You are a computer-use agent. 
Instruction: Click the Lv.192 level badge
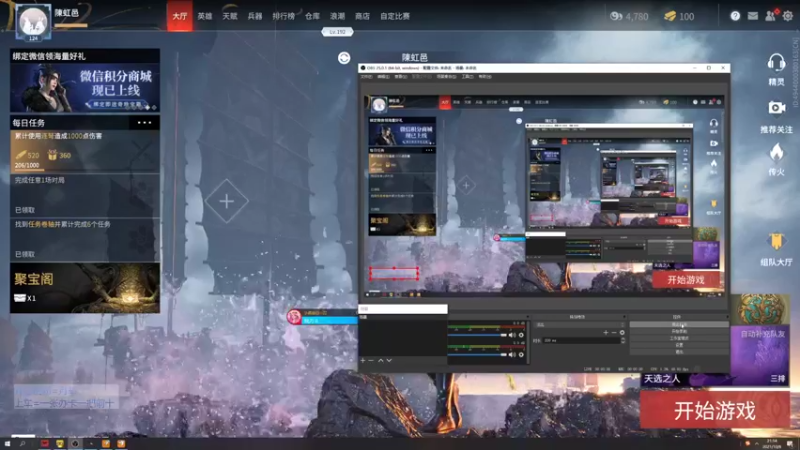[x=337, y=32]
